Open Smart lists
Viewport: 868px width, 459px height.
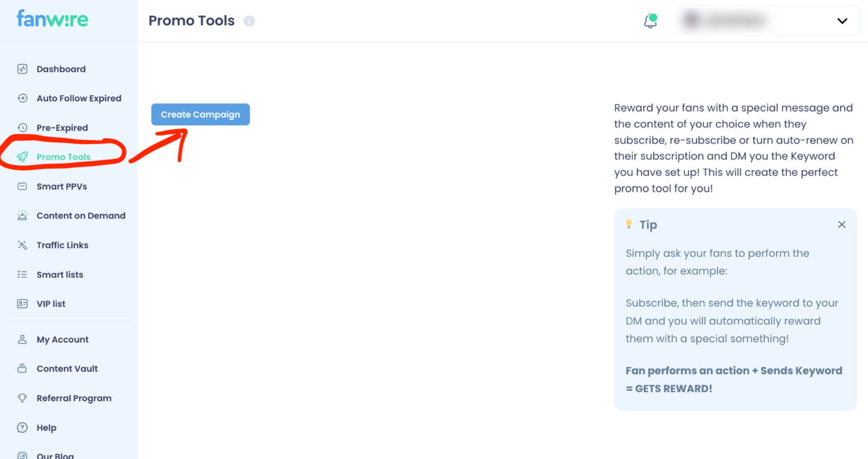(60, 274)
